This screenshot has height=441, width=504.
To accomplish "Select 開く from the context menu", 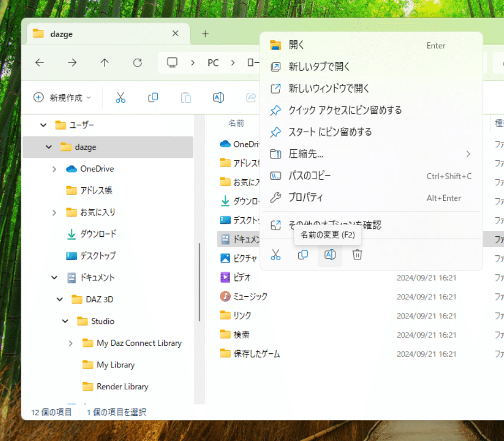I will tap(297, 45).
